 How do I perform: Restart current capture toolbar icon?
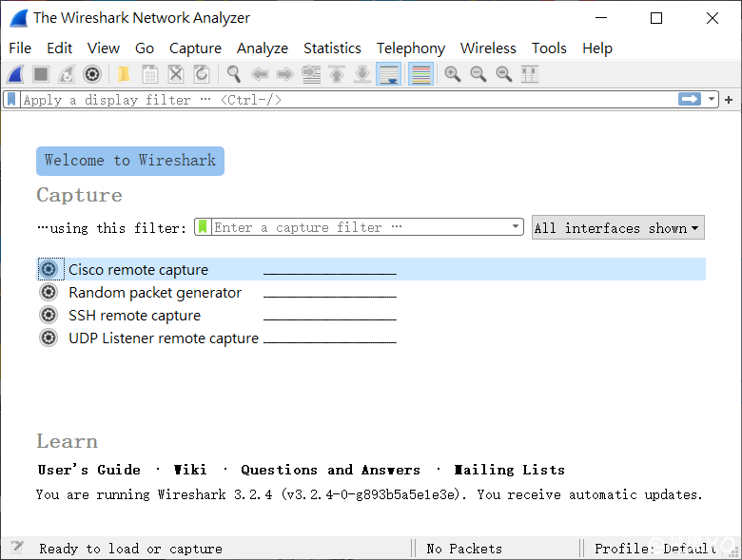point(67,74)
